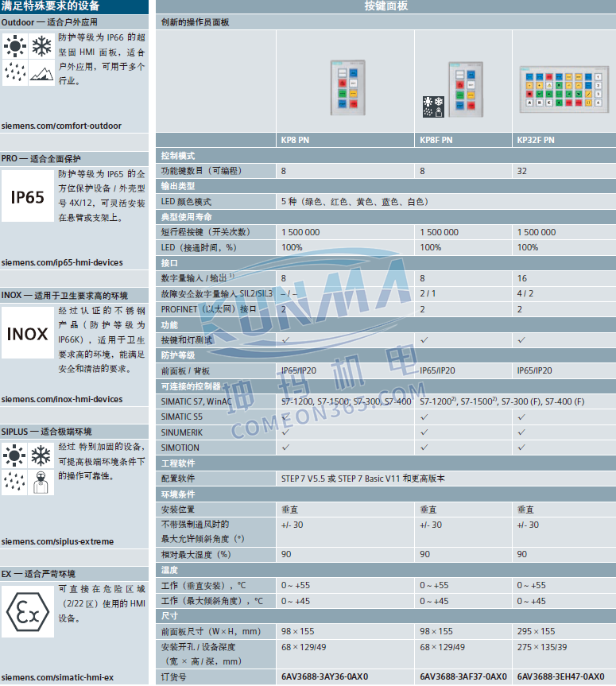Click 'EX — 适合严苛环境' heading

pos(38,574)
